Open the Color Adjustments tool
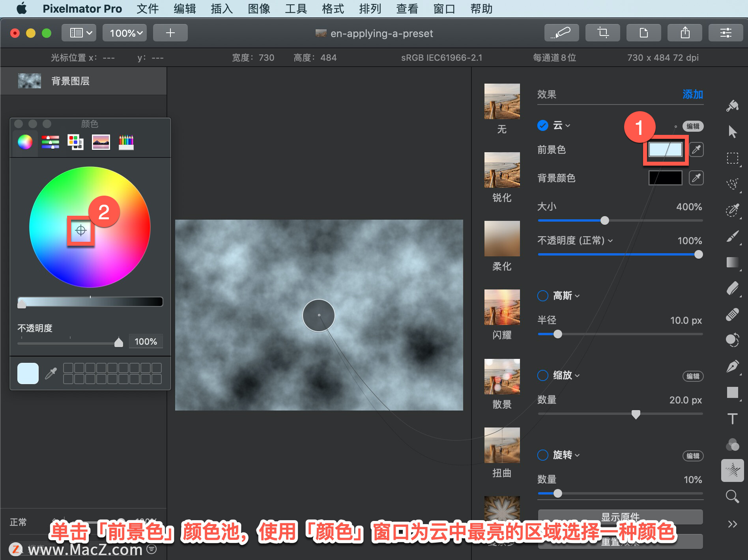The height and width of the screenshot is (560, 748). [x=733, y=444]
